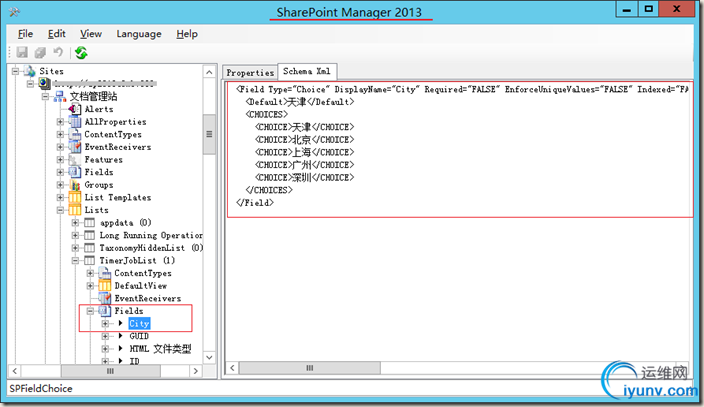Collapse the Lists tree node
704x407 pixels.
61,210
